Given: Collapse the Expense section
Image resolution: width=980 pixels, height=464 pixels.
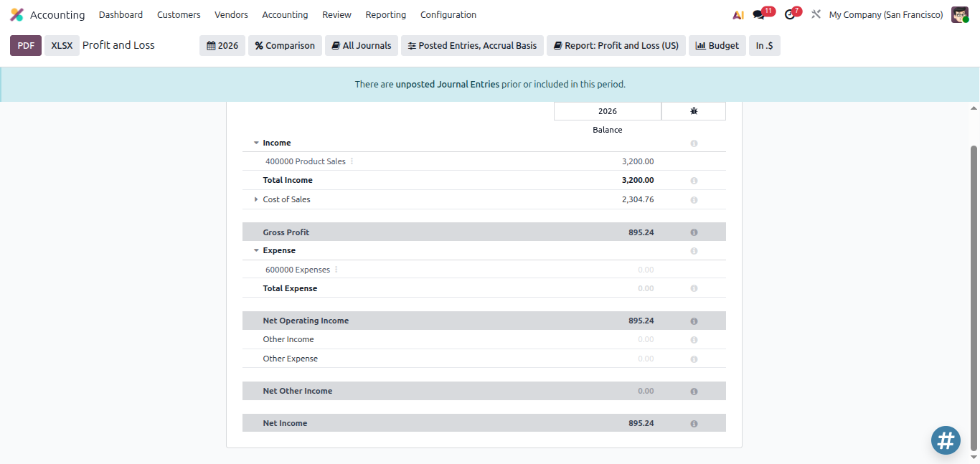Looking at the screenshot, I should [x=256, y=251].
